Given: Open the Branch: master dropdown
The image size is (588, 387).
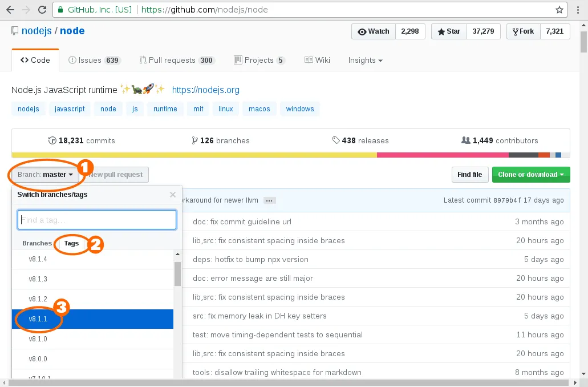Looking at the screenshot, I should tap(45, 175).
